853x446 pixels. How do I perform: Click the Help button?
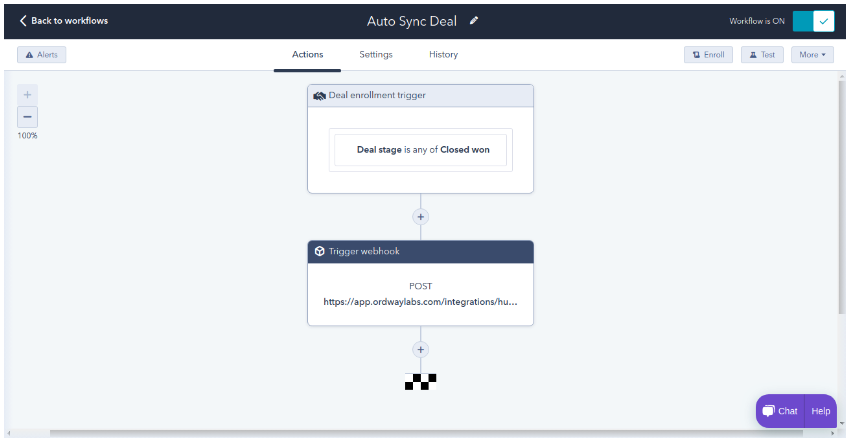click(x=821, y=411)
